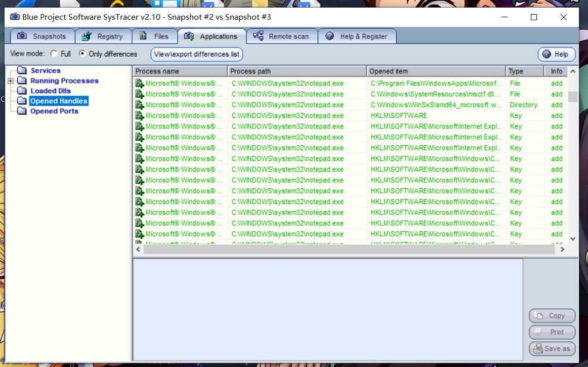Screen dimensions: 588x367
Task: Click the Save as button
Action: [x=552, y=349]
